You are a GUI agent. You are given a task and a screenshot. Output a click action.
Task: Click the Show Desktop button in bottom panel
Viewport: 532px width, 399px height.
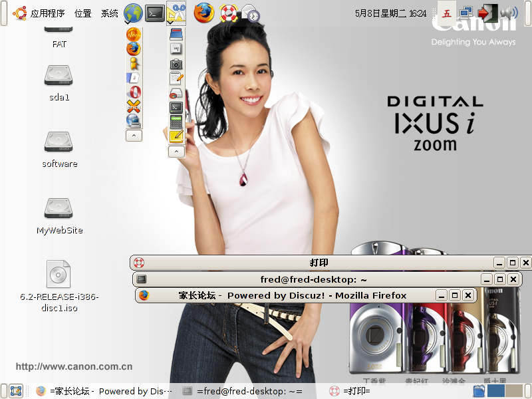pos(15,391)
